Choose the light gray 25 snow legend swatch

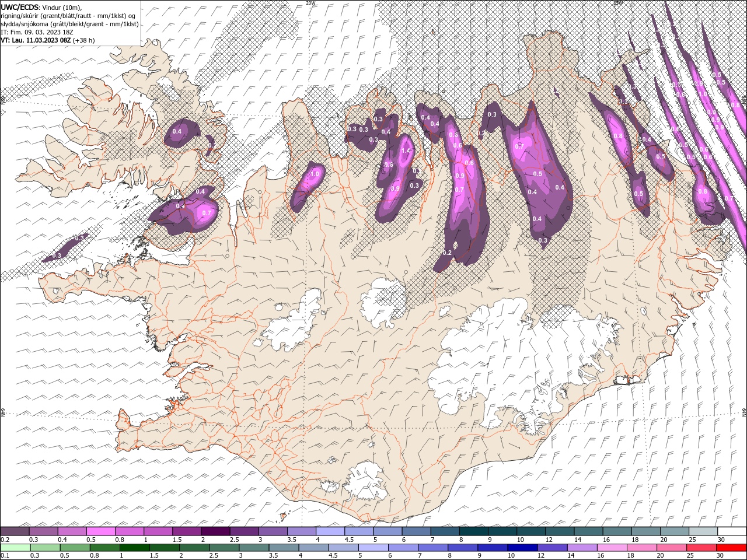[703, 531]
